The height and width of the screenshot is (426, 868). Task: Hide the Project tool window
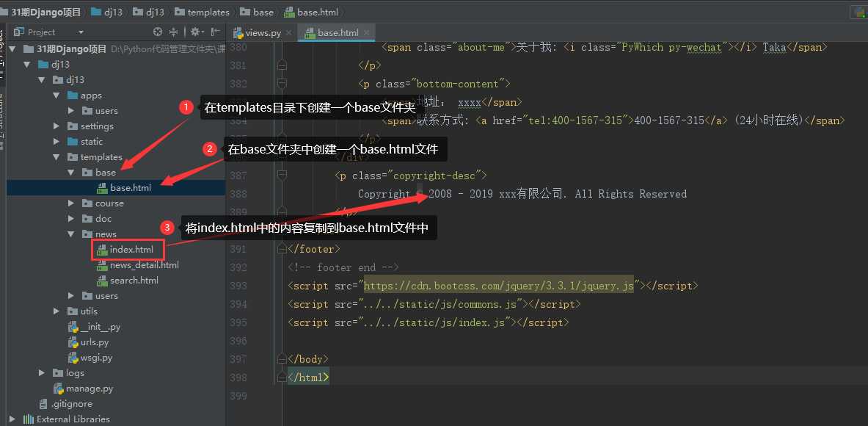[x=215, y=32]
